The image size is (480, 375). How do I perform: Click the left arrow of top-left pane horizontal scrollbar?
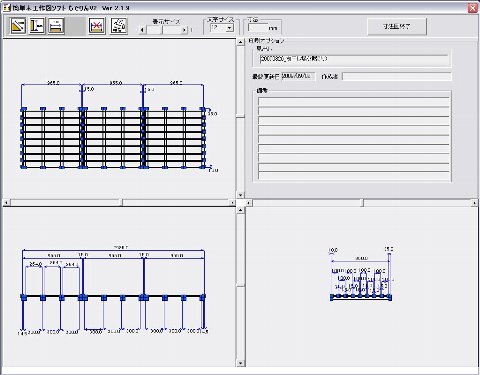(6, 203)
